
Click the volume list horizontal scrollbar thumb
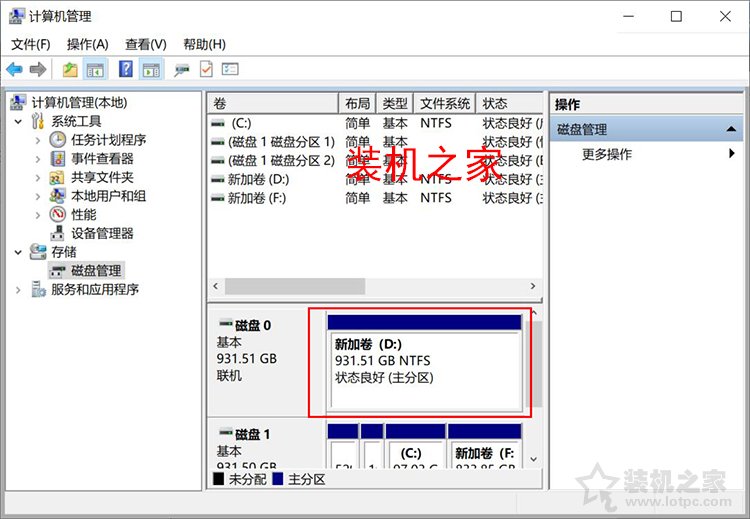295,286
